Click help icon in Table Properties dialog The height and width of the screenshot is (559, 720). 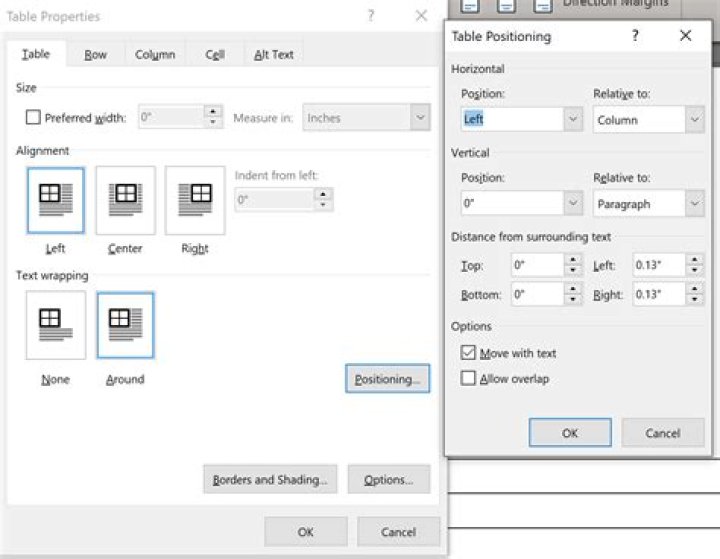coord(371,16)
